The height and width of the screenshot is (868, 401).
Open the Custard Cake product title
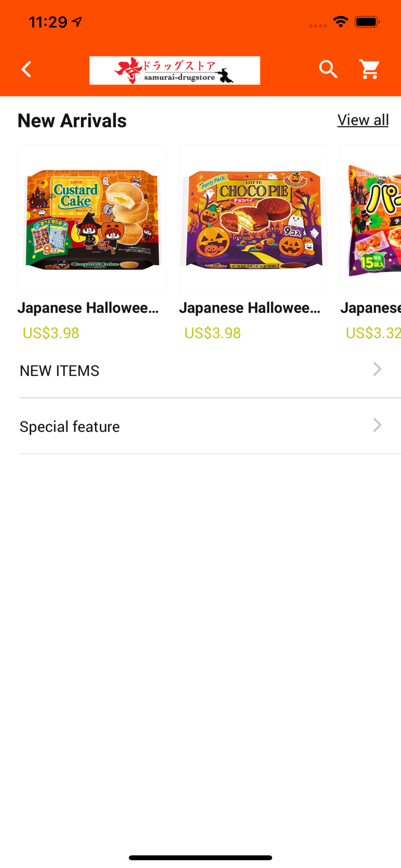(x=88, y=308)
